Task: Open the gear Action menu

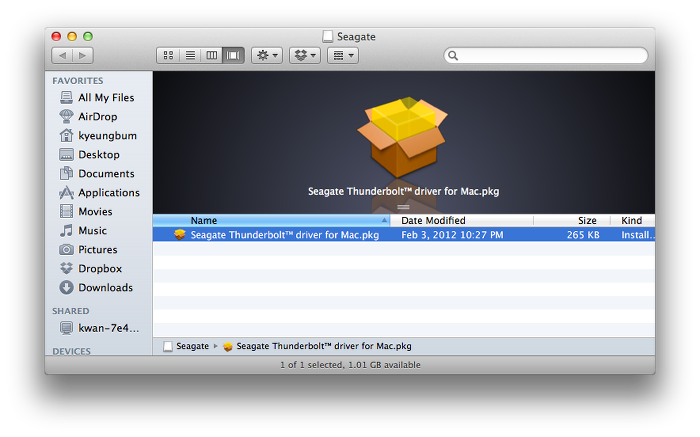Action: pyautogui.click(x=267, y=55)
